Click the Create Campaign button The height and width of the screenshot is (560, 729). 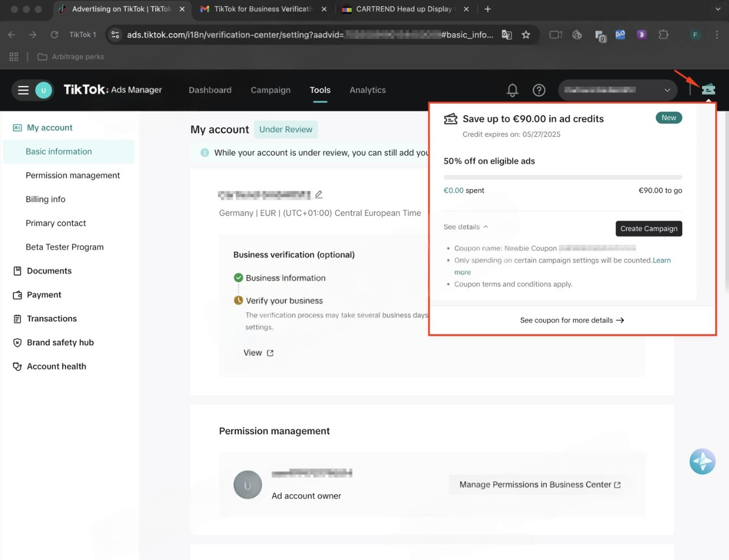(649, 228)
